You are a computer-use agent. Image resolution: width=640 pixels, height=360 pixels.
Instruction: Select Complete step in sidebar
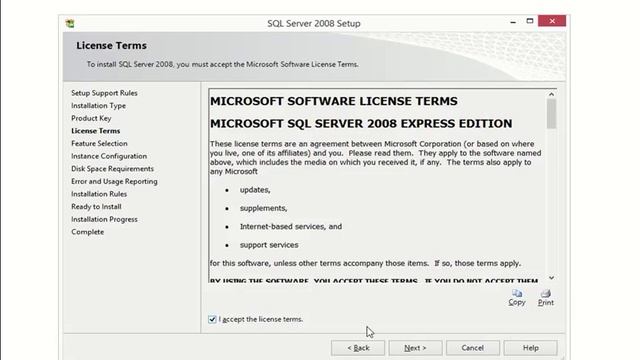pyautogui.click(x=87, y=232)
